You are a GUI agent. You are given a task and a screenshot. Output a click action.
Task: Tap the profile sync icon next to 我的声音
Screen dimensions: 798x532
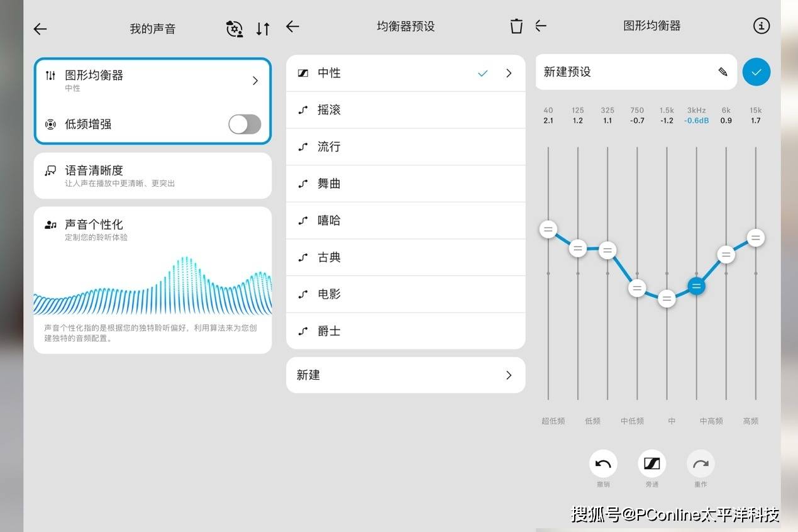click(x=235, y=29)
